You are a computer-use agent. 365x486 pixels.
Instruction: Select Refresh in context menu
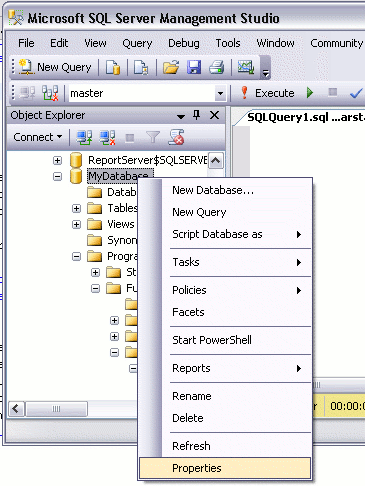tap(225, 446)
